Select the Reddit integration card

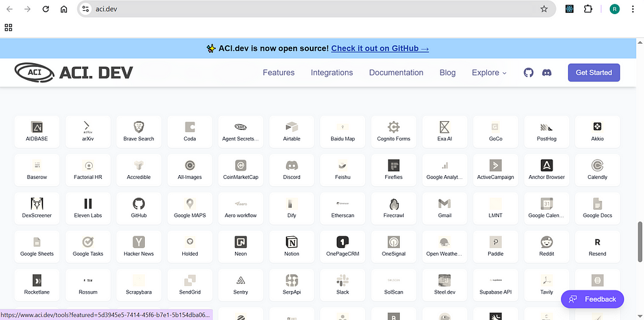click(547, 247)
